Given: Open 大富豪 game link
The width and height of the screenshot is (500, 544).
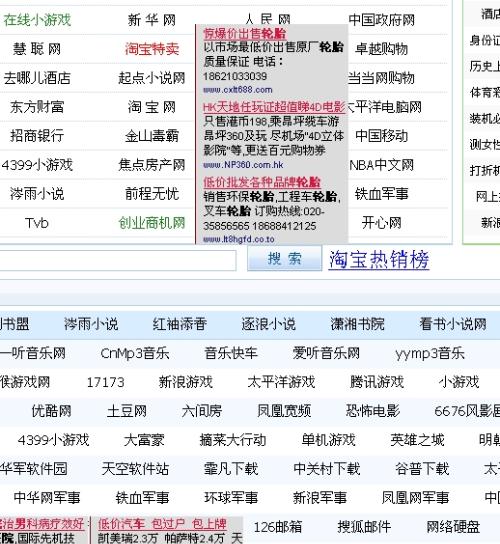Looking at the screenshot, I should [144, 440].
